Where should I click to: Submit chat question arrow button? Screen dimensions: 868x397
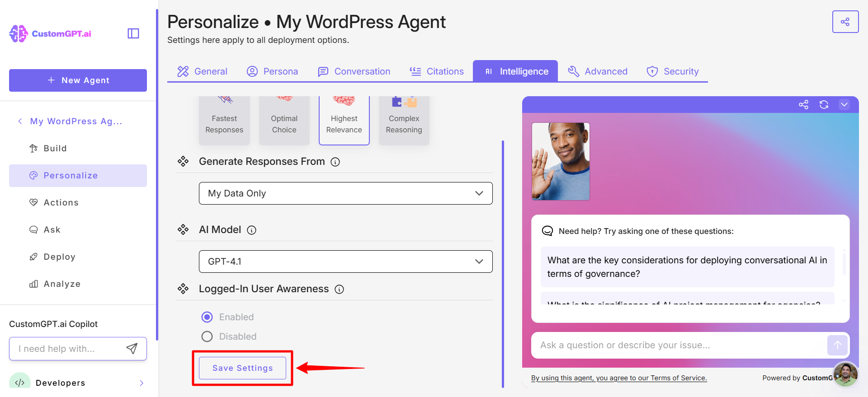pyautogui.click(x=837, y=345)
